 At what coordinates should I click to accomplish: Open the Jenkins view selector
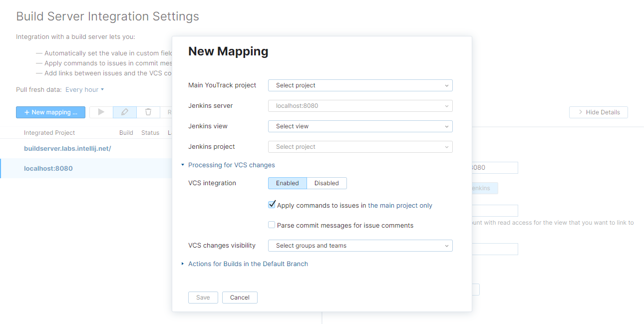pos(360,126)
